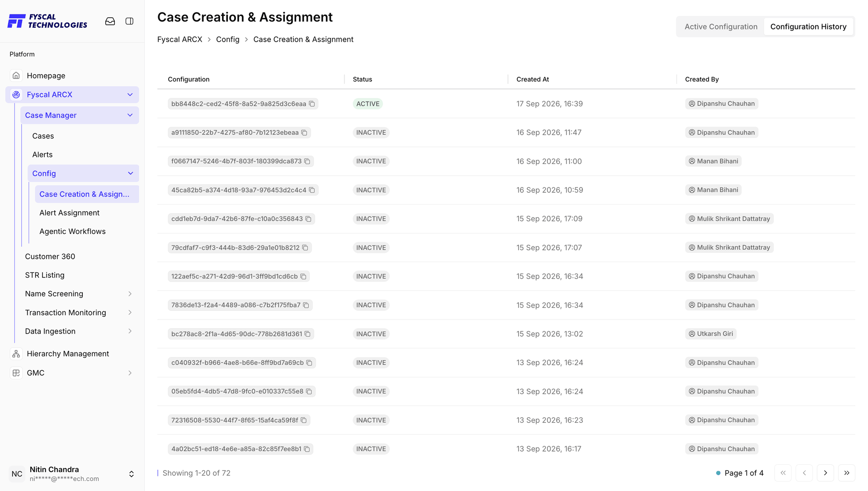The height and width of the screenshot is (491, 868).
Task: Jump to last page of results
Action: point(847,473)
